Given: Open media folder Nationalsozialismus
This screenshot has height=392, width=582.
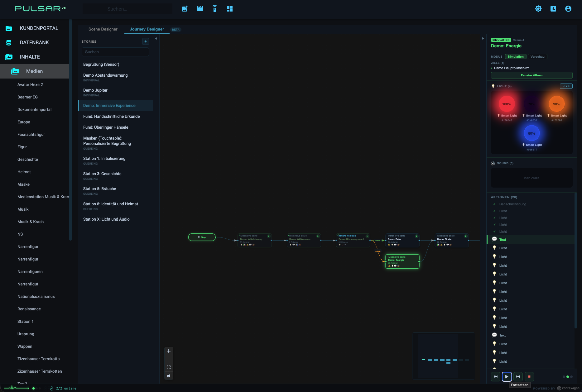Looking at the screenshot, I should 36,297.
